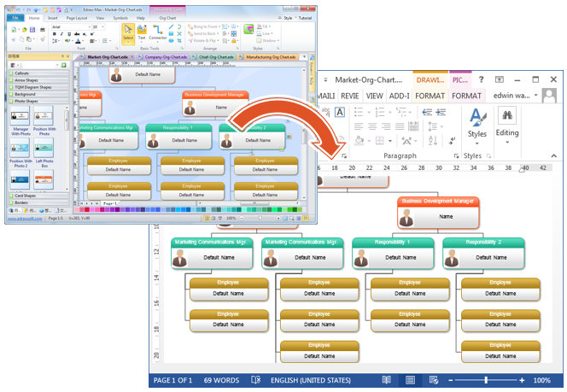Switch to the Page Layout ribbon tab

click(x=77, y=18)
